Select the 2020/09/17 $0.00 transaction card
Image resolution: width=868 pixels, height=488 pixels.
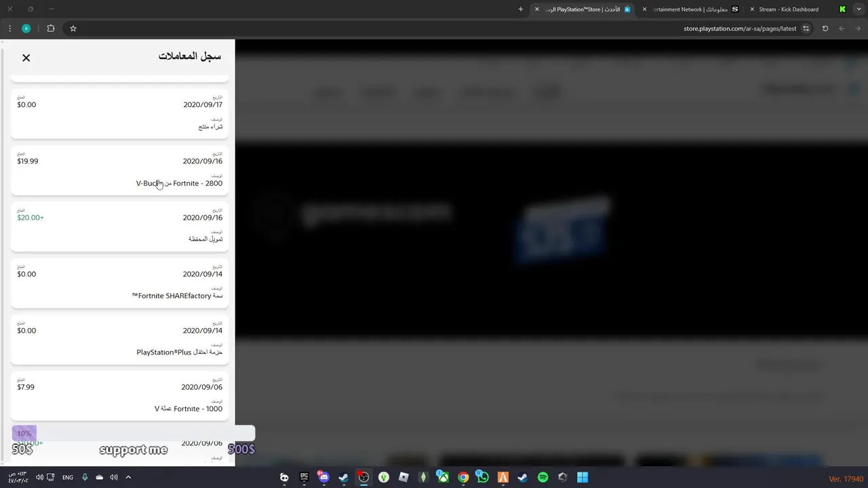tap(119, 114)
